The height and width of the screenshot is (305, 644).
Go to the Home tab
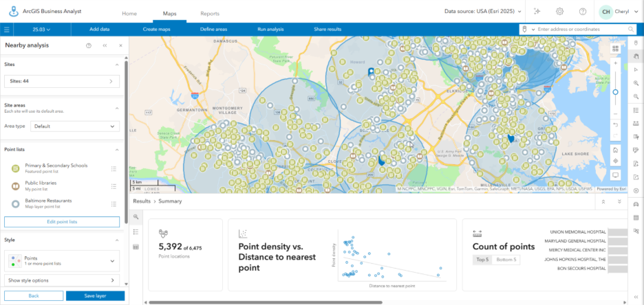point(129,14)
